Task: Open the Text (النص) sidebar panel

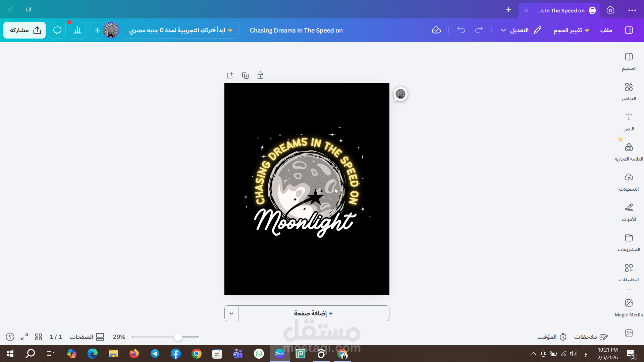Action: 629,121
